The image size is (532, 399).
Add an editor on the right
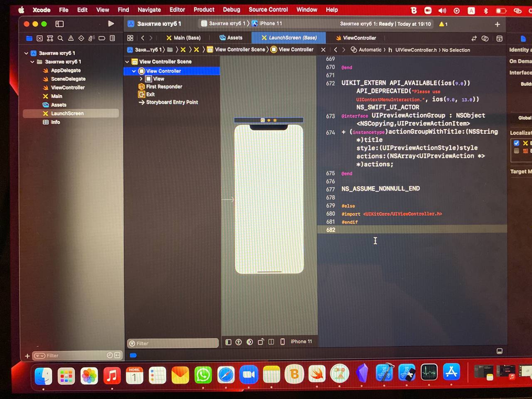click(x=500, y=39)
